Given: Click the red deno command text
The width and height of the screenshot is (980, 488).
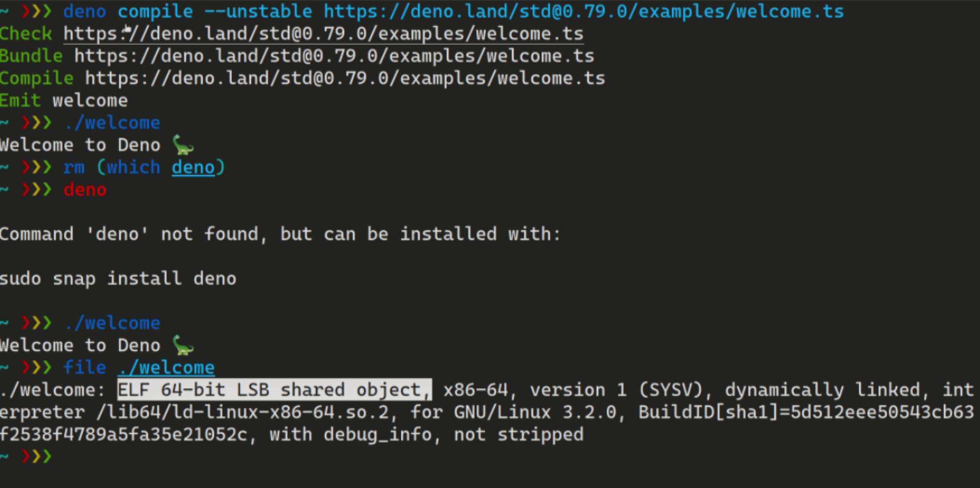Looking at the screenshot, I should click(85, 190).
